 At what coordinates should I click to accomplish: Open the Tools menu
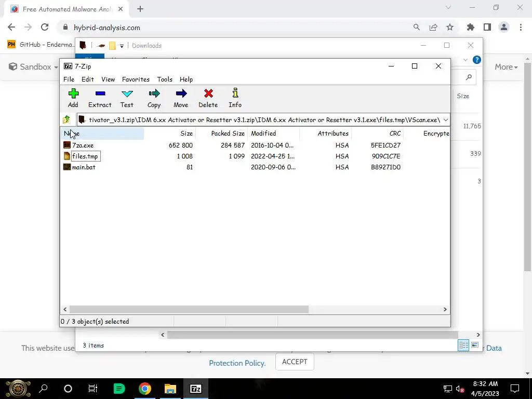165,79
